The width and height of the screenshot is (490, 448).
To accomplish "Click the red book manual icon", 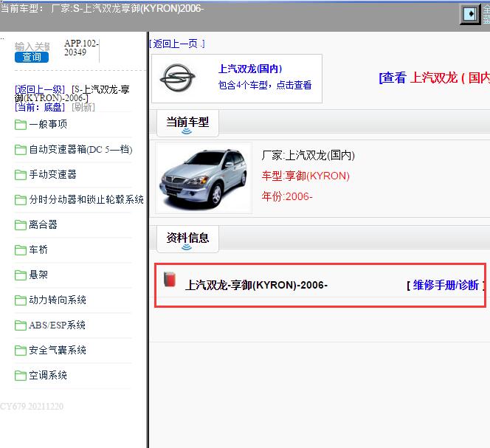I will (170, 280).
